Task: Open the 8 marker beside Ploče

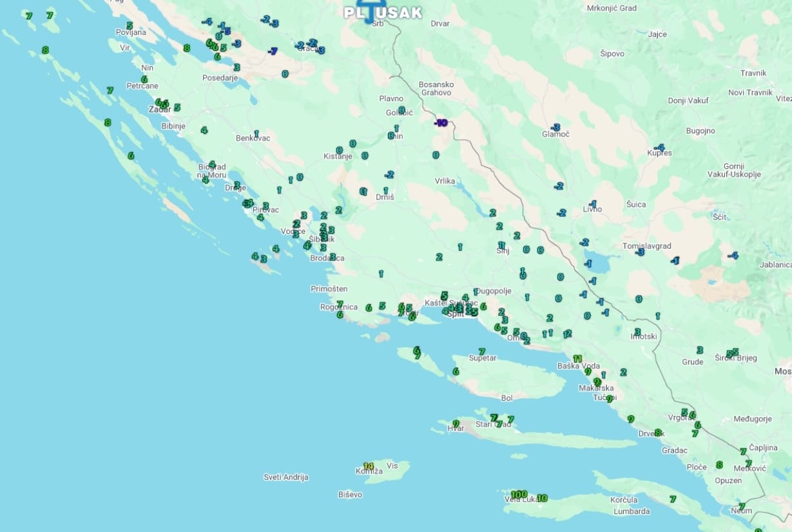Action: (x=719, y=464)
